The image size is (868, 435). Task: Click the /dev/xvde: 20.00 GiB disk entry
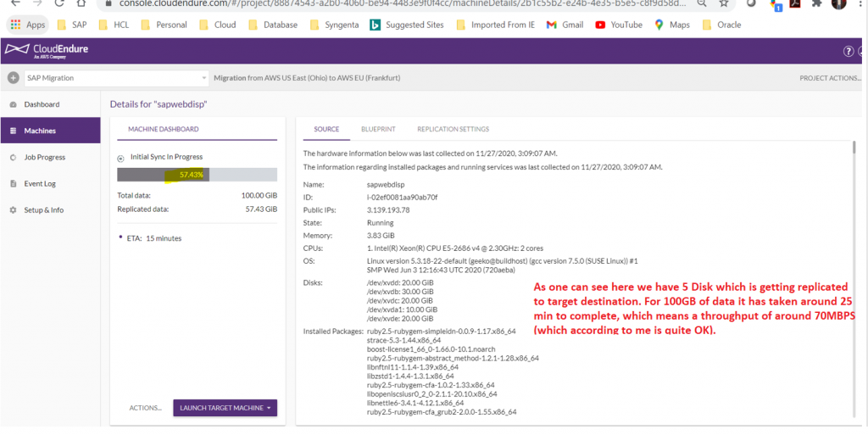400,318
